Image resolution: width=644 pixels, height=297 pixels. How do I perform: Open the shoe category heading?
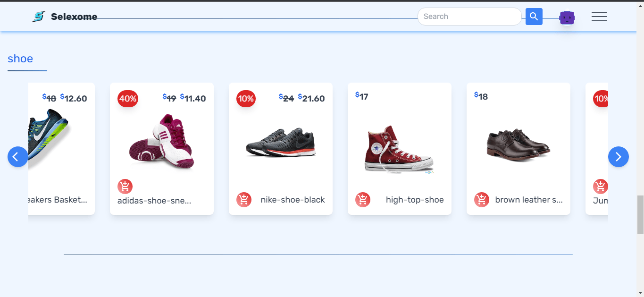[x=20, y=59]
